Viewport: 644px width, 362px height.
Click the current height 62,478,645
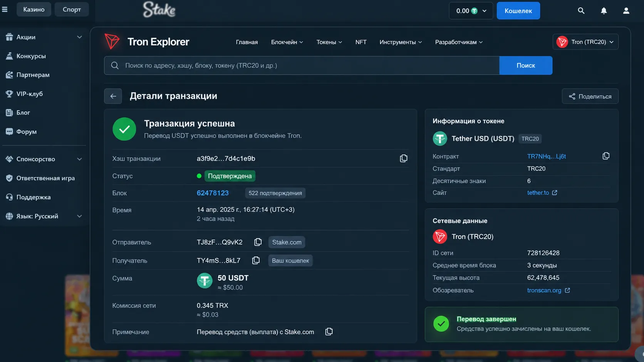(x=543, y=278)
